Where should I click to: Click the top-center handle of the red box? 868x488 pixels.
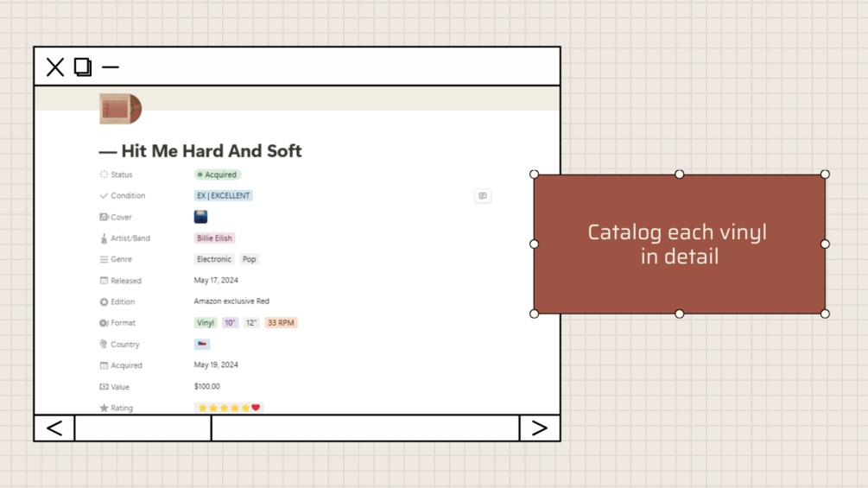click(x=679, y=174)
